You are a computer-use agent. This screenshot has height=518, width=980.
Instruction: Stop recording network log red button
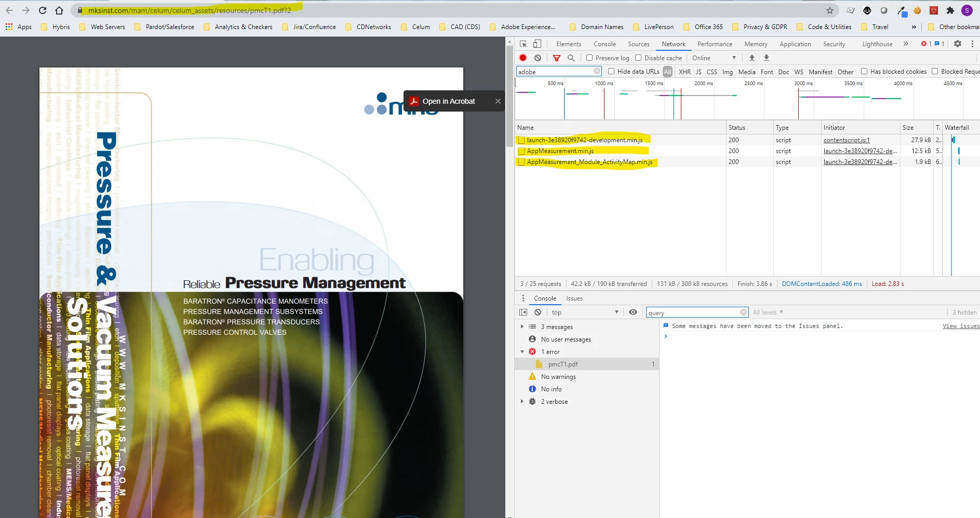coord(523,58)
